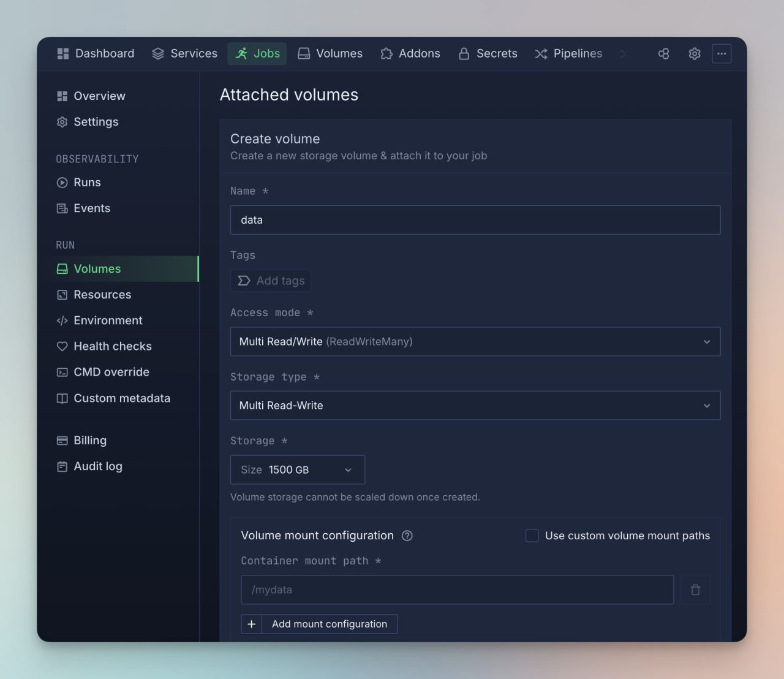Enable Use custom volume mount paths
Viewport: 784px width, 679px height.
pos(532,536)
